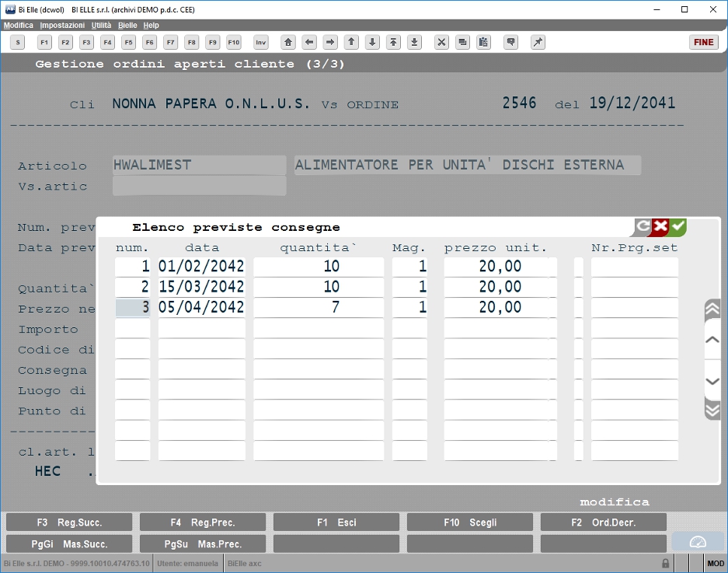Select row number 3 cell
Image resolution: width=728 pixels, height=573 pixels.
click(x=133, y=307)
